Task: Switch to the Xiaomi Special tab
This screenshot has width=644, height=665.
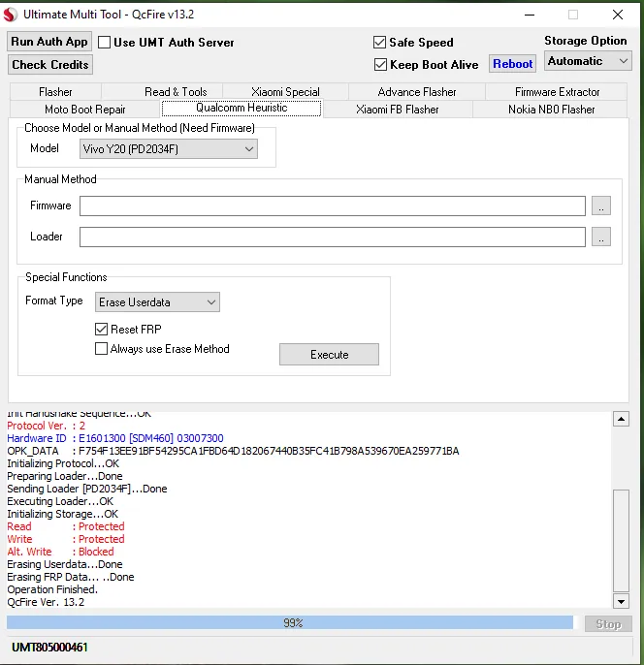Action: click(x=285, y=92)
